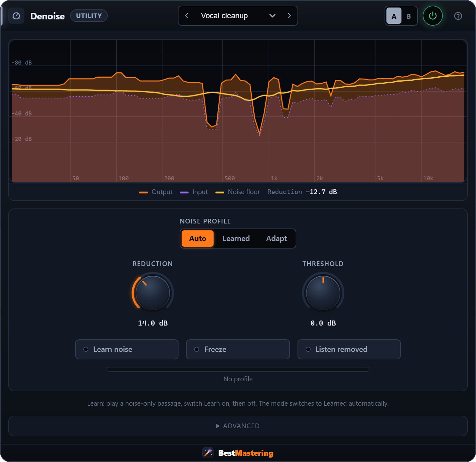Click the No profile status text
Viewport: 476px width, 462px height.
(238, 379)
